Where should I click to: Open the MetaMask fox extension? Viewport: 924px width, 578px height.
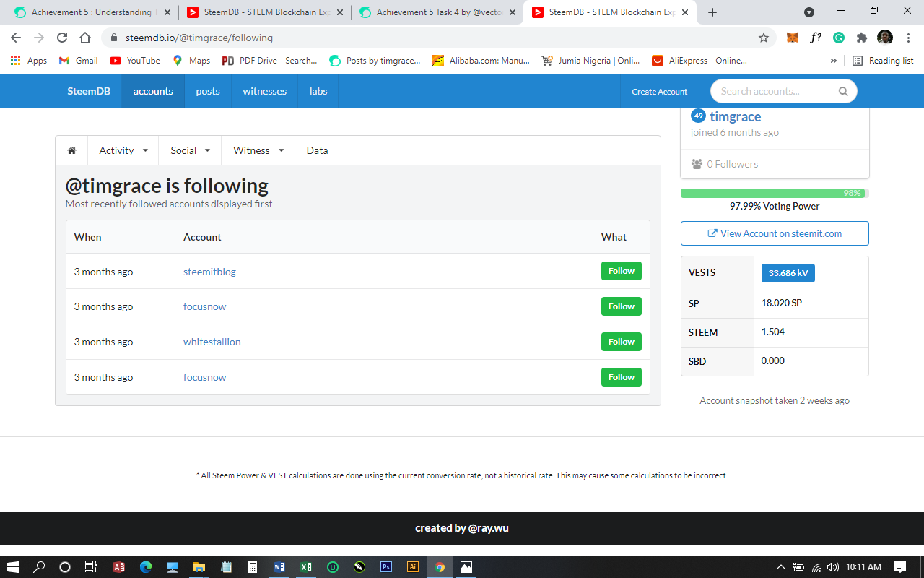tap(793, 38)
